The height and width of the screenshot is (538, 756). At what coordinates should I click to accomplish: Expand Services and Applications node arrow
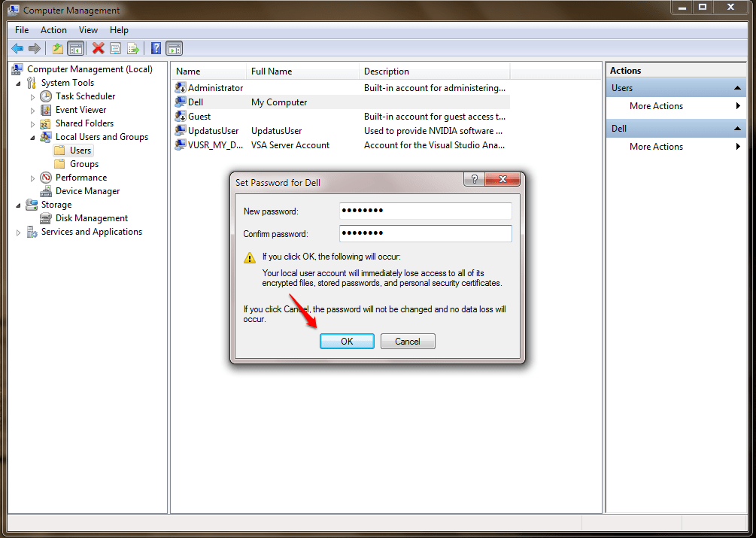point(18,233)
